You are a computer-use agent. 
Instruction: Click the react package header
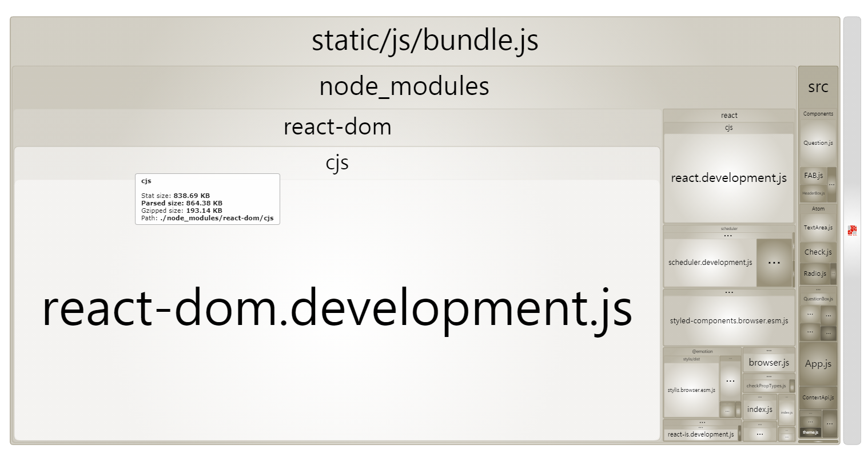pyautogui.click(x=729, y=116)
